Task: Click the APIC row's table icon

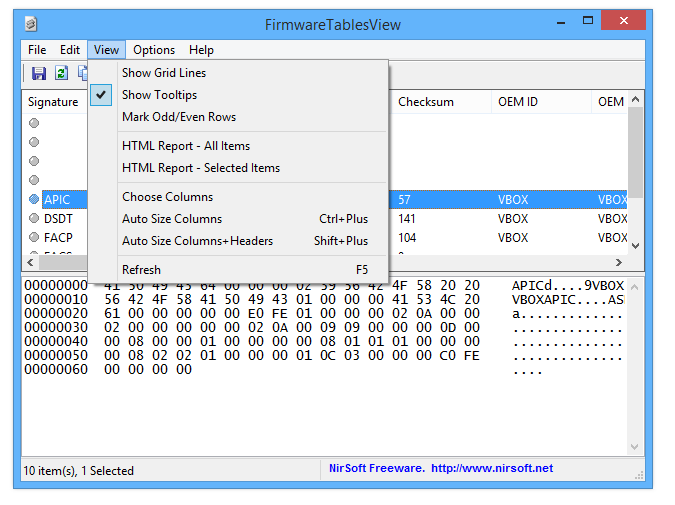Action: click(x=34, y=199)
